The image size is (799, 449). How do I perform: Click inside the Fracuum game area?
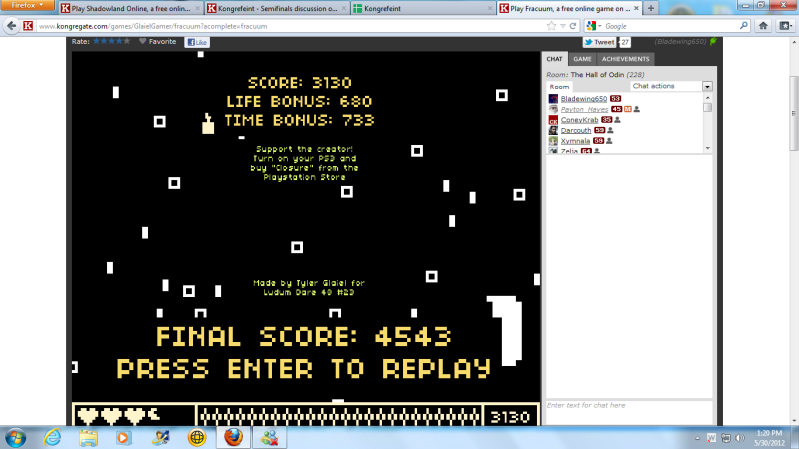(306, 239)
